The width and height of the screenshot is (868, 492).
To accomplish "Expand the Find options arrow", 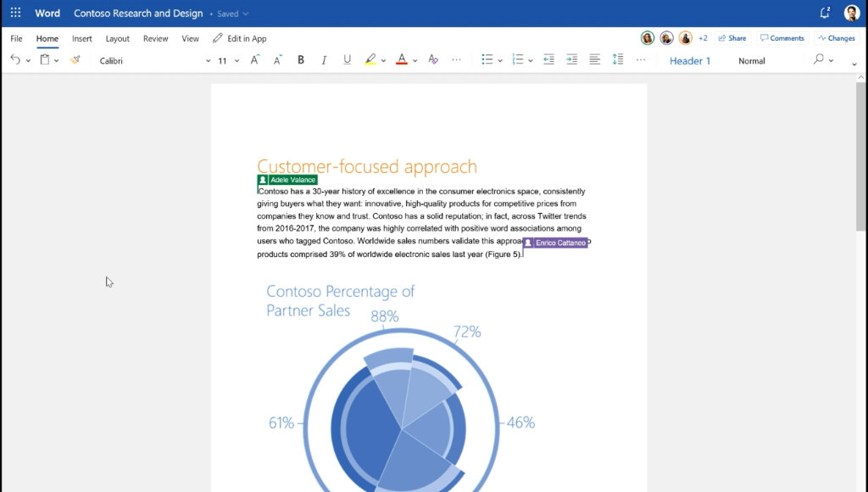I will coord(831,60).
